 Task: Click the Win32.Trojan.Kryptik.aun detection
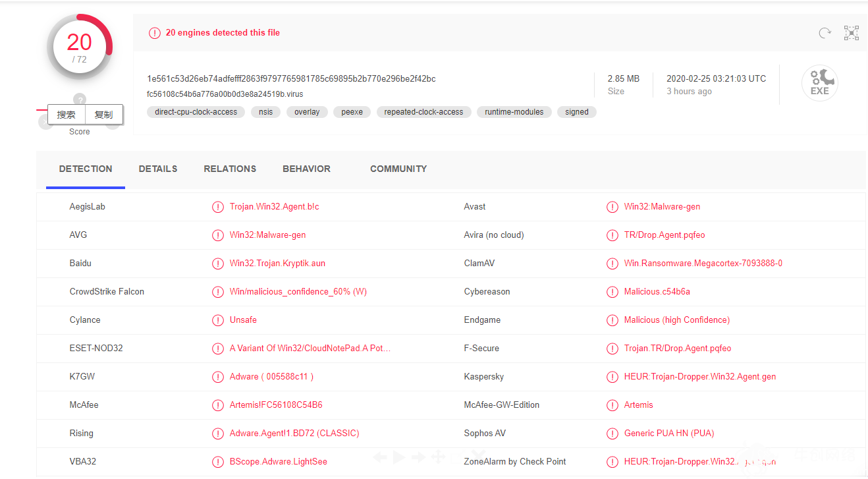(x=277, y=264)
